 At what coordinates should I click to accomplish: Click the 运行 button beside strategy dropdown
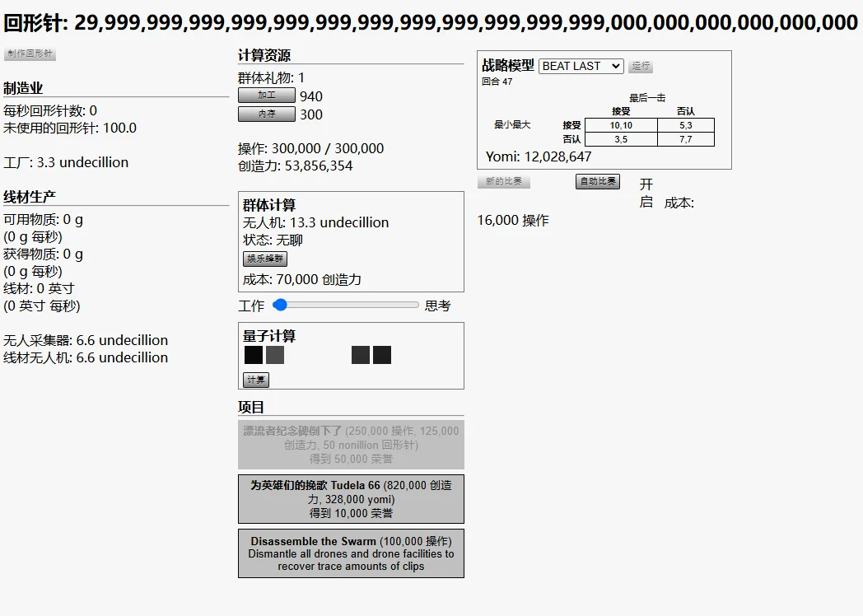[x=641, y=66]
